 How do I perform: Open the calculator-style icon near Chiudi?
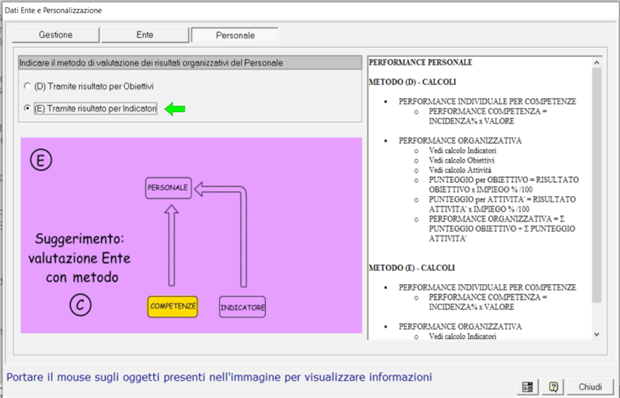pos(528,387)
